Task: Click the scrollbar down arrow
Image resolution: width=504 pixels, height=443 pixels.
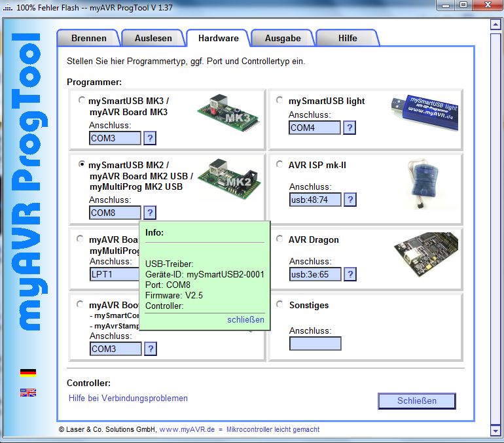Action: click(x=495, y=431)
